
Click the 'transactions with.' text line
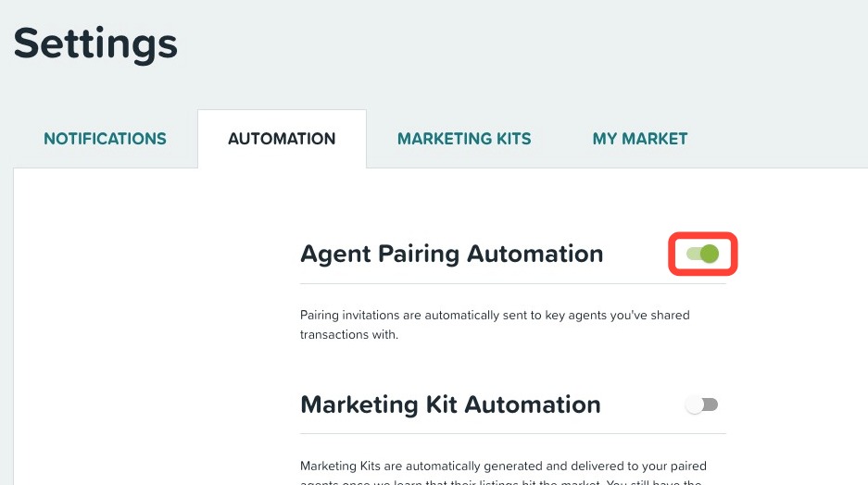click(348, 334)
